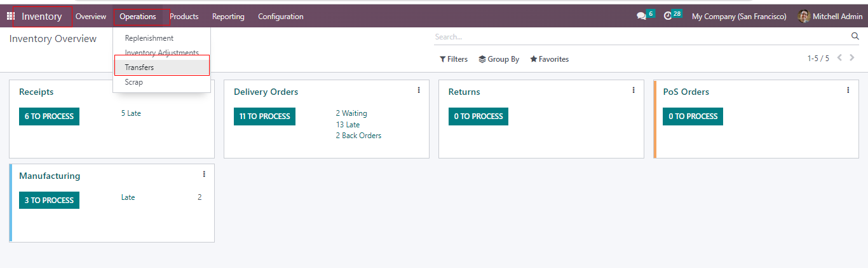Go to previous page arrow
This screenshot has width=868, height=268.
click(x=839, y=58)
